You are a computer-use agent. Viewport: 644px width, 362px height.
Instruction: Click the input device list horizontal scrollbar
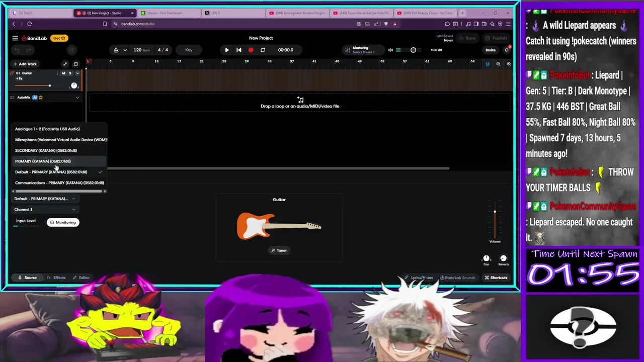(59, 191)
